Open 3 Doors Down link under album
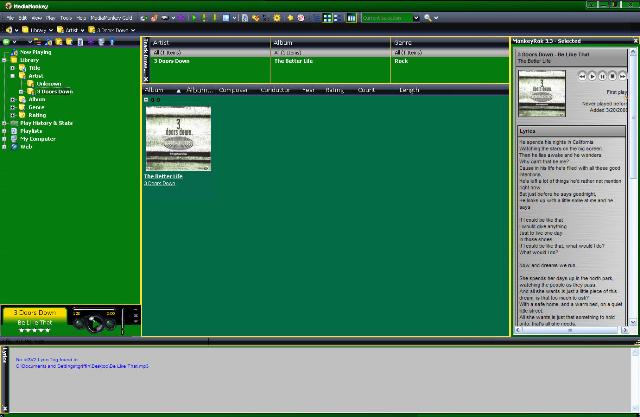The height and width of the screenshot is (417, 640). click(160, 183)
